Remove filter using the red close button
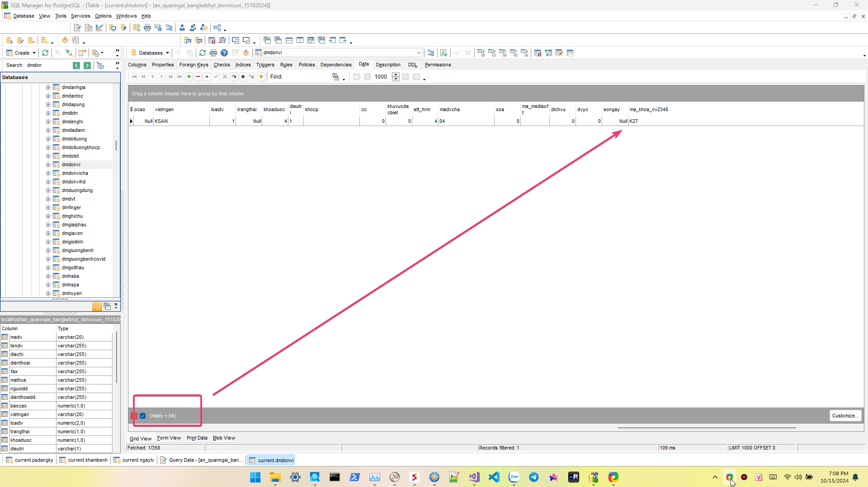 point(134,416)
